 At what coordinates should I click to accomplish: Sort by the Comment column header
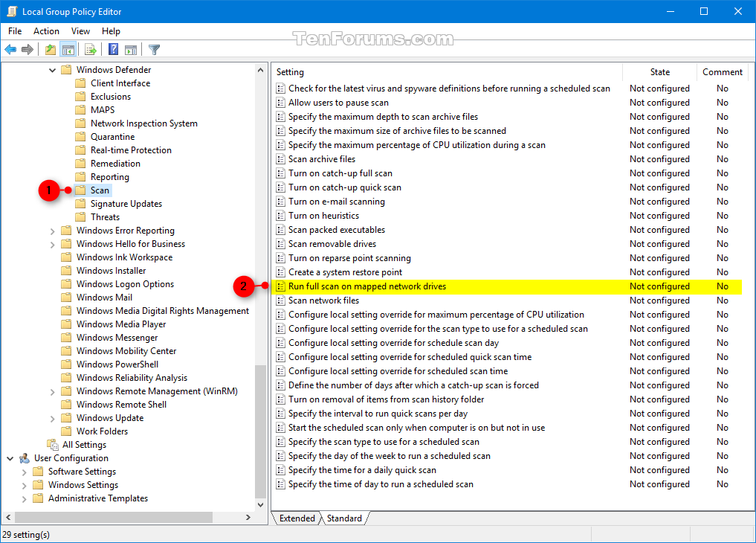coord(723,72)
